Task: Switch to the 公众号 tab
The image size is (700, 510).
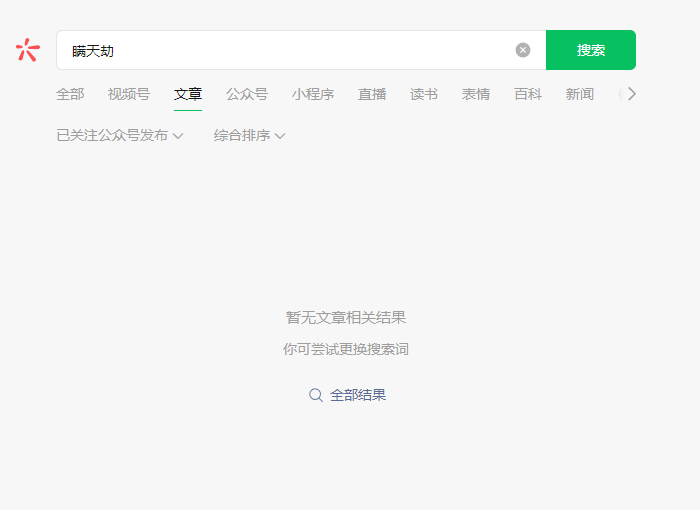Action: point(247,94)
